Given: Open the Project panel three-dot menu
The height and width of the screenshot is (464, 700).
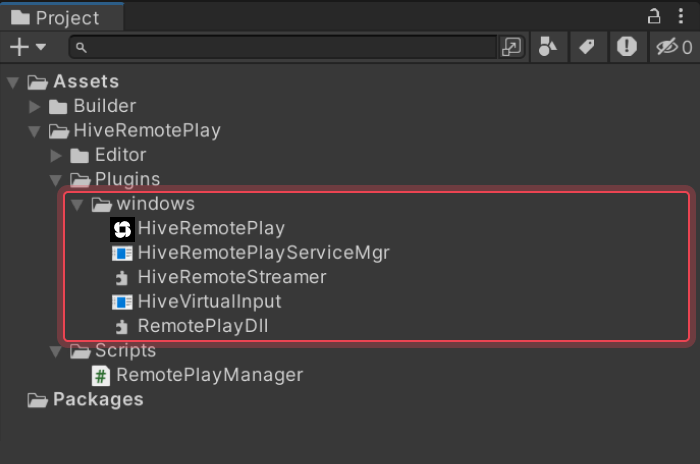Looking at the screenshot, I should [682, 15].
